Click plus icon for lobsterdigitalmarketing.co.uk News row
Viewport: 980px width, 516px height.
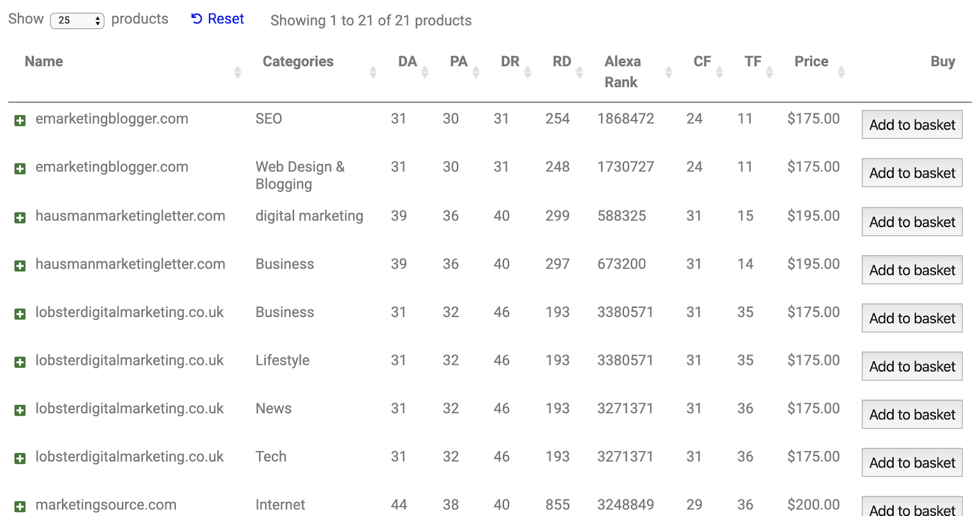click(x=20, y=410)
